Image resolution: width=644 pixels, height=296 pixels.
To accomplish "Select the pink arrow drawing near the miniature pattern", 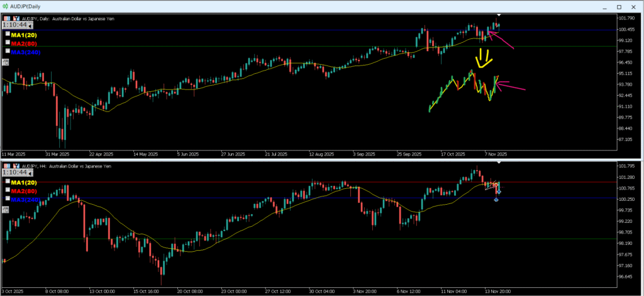I will 513,88.
